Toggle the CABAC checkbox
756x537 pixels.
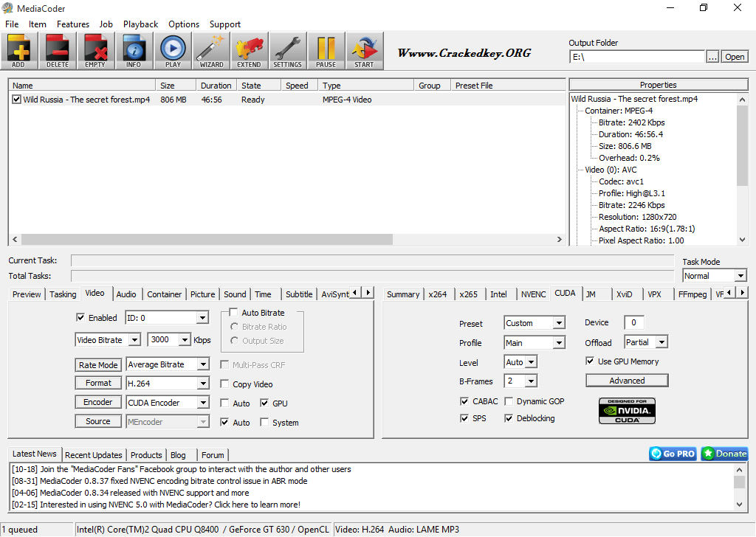click(464, 401)
